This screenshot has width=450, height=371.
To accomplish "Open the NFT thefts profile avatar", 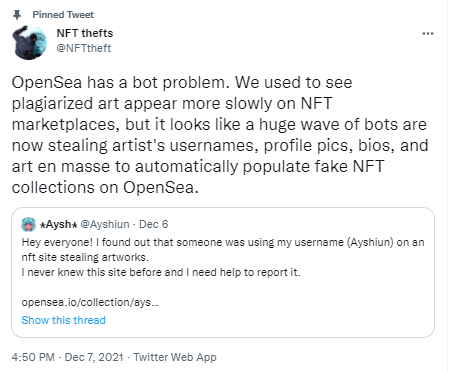I will 29,42.
